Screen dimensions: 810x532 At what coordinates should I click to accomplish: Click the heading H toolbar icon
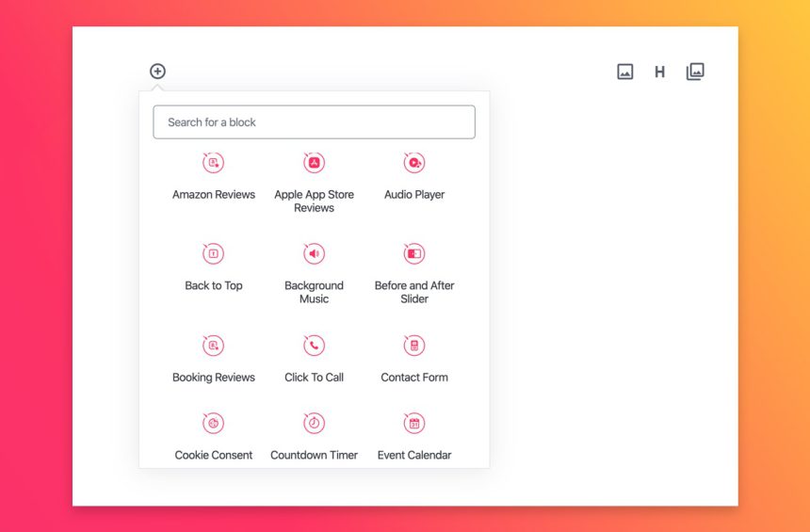pyautogui.click(x=659, y=72)
